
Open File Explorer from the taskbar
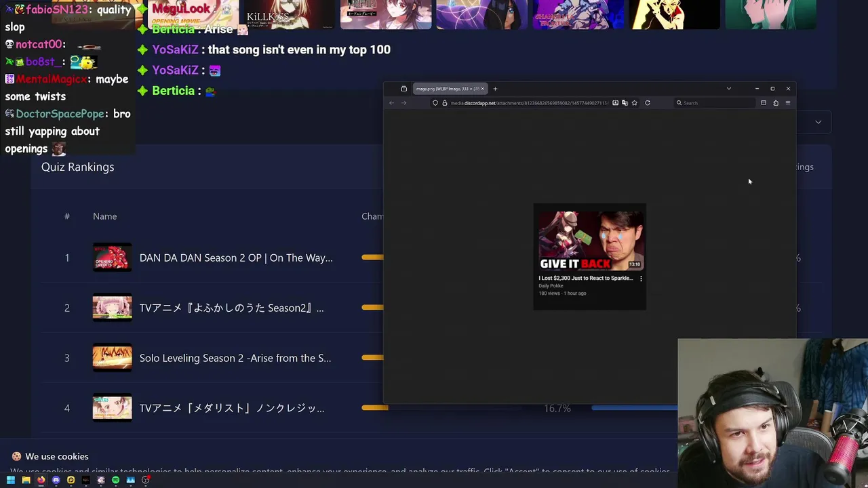pos(26,480)
